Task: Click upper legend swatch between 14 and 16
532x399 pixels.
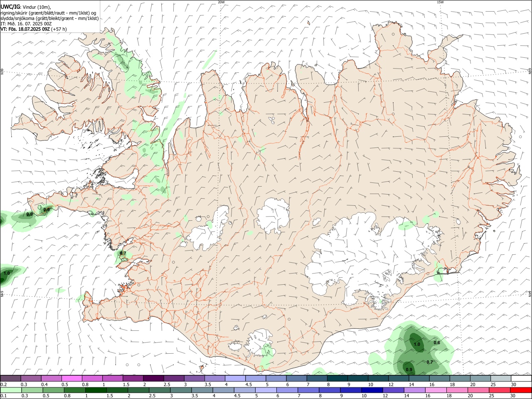Action: [x=419, y=378]
